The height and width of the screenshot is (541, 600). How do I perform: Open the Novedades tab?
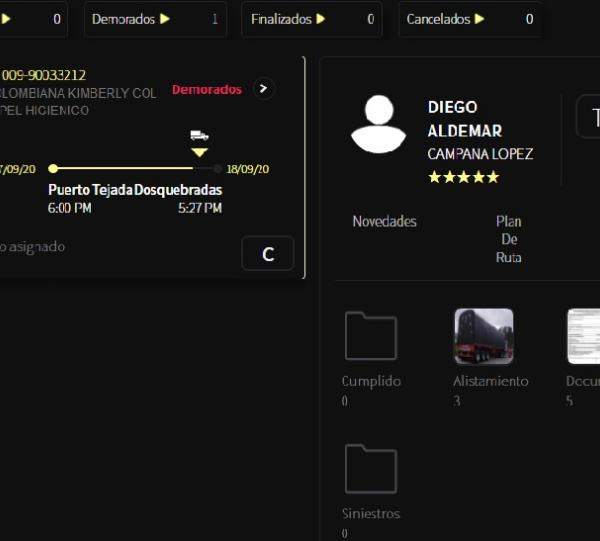(384, 222)
